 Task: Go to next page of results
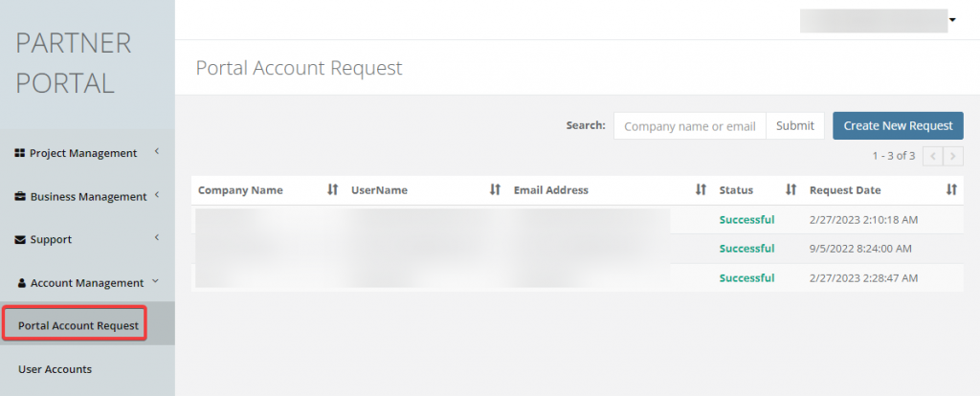tap(953, 156)
